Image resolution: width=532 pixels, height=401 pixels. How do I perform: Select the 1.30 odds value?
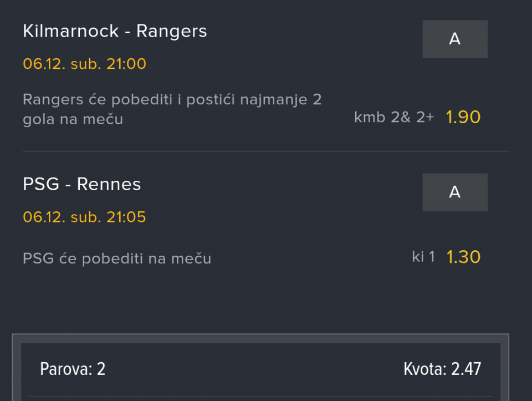[463, 257]
